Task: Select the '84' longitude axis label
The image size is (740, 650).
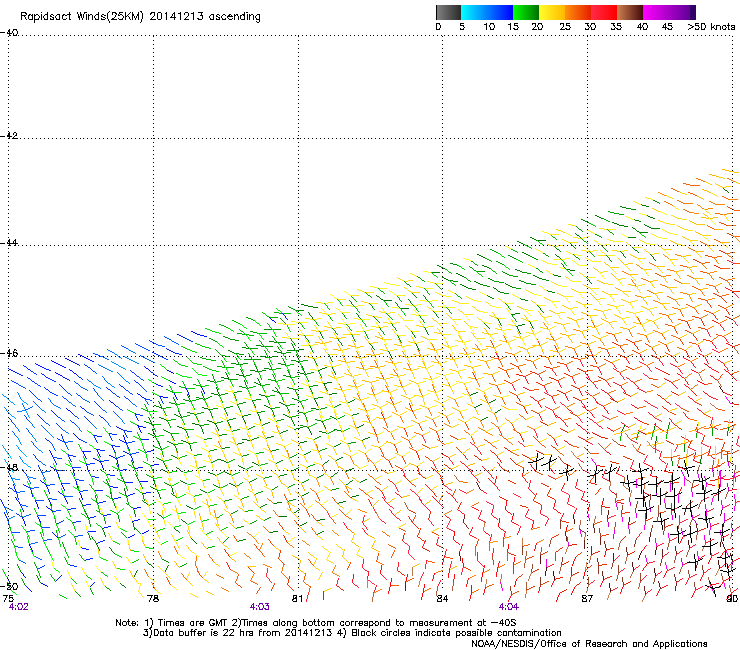Action: pyautogui.click(x=442, y=598)
